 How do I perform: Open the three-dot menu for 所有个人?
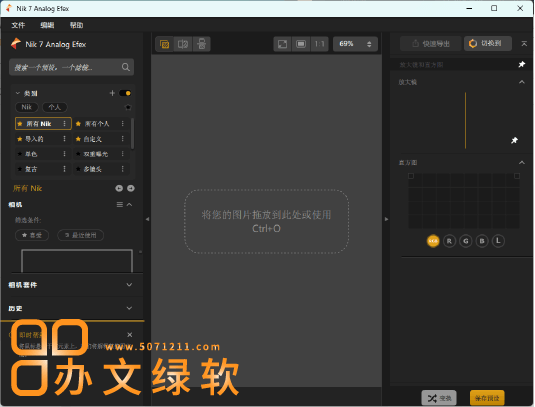122,123
